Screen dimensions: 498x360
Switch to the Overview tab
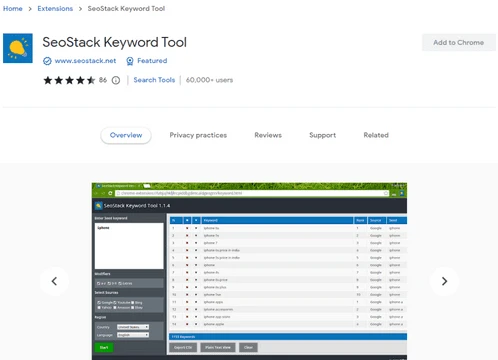click(x=126, y=135)
